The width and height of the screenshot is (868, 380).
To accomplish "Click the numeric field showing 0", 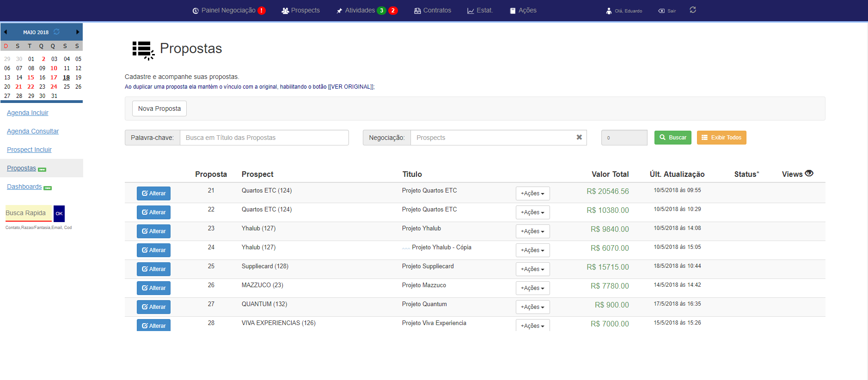I will tap(624, 138).
